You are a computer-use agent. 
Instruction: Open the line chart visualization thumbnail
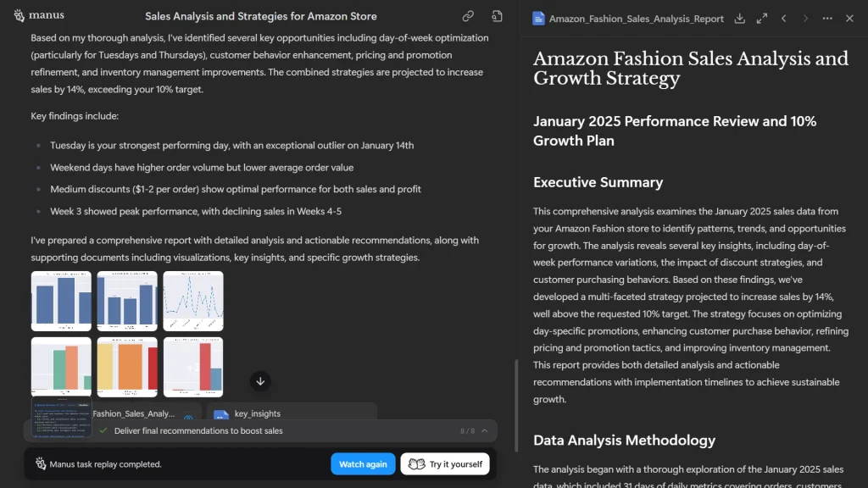[x=193, y=302]
